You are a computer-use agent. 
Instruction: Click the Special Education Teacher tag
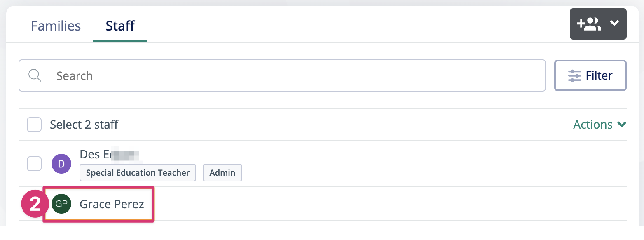tap(138, 173)
